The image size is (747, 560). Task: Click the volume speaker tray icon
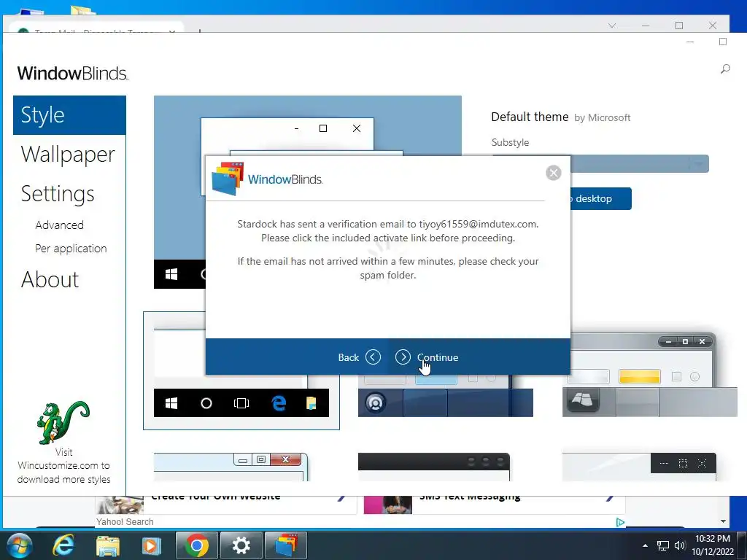pyautogui.click(x=680, y=545)
